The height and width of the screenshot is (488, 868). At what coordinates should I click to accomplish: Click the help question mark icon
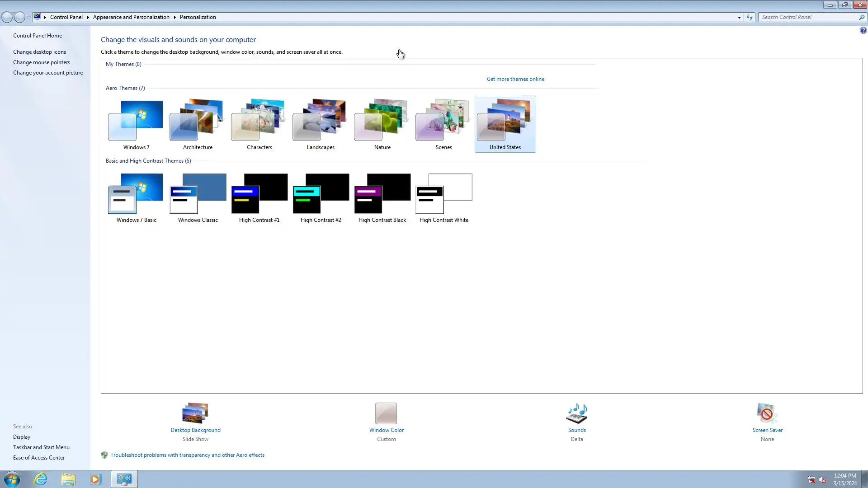863,30
